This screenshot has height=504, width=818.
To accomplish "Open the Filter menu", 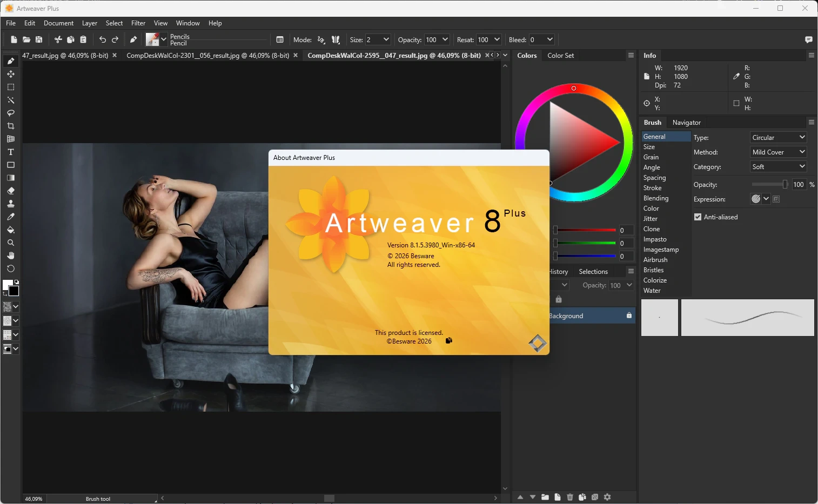I will [138, 23].
